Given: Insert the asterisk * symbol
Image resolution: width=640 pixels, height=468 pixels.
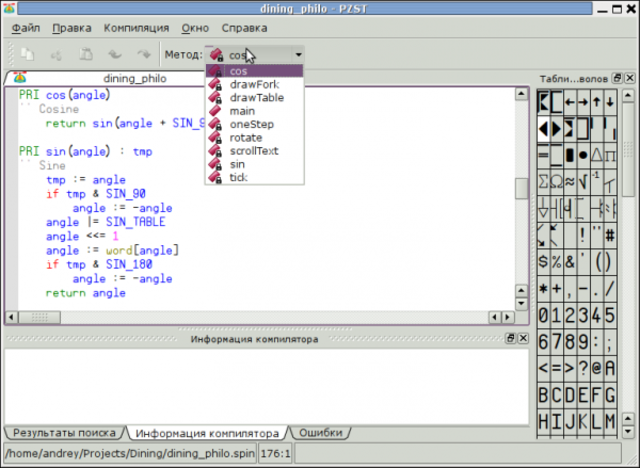Looking at the screenshot, I should [543, 289].
